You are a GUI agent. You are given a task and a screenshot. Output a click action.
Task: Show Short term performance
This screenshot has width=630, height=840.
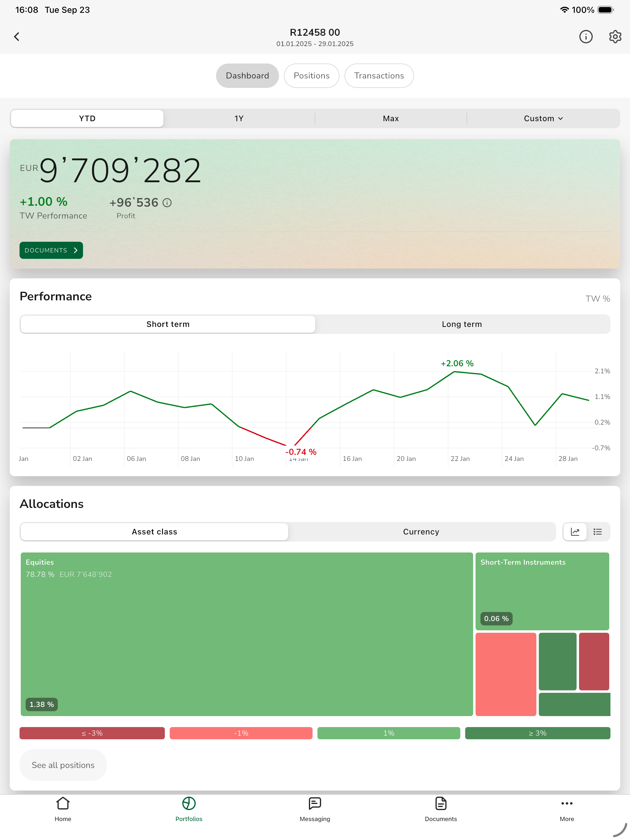168,324
